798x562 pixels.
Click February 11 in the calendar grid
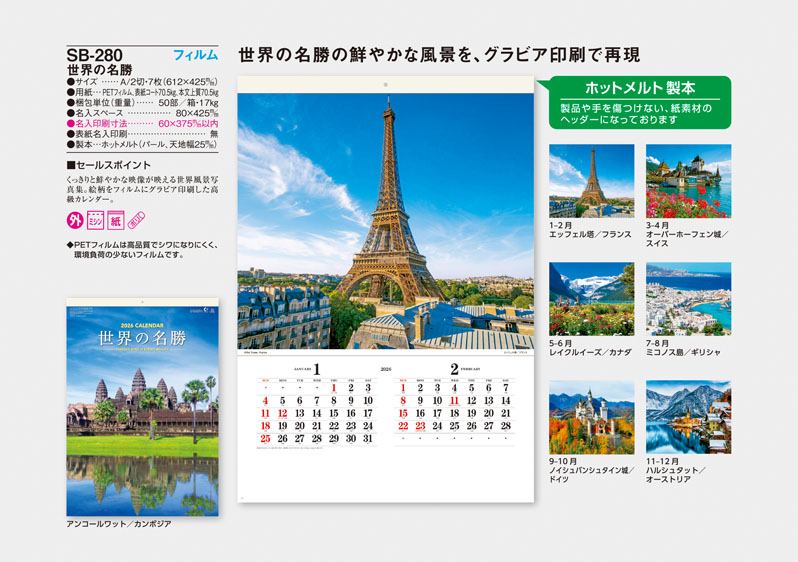coord(454,401)
